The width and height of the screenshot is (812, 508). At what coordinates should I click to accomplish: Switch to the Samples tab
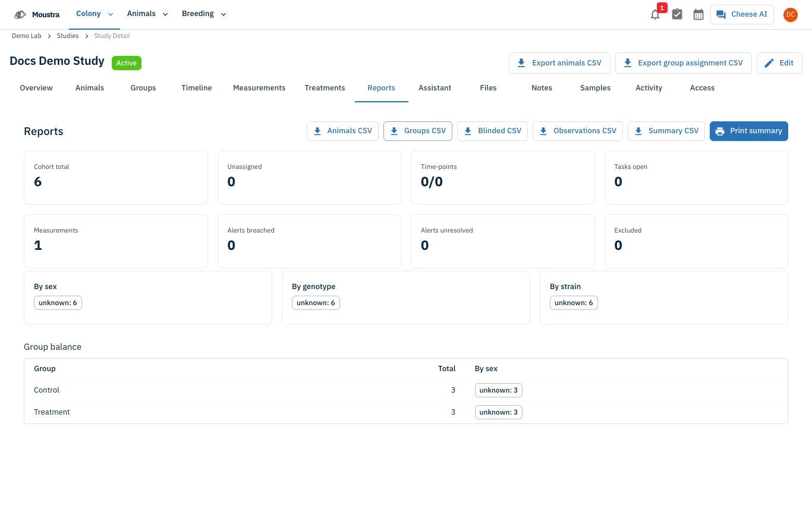point(596,88)
